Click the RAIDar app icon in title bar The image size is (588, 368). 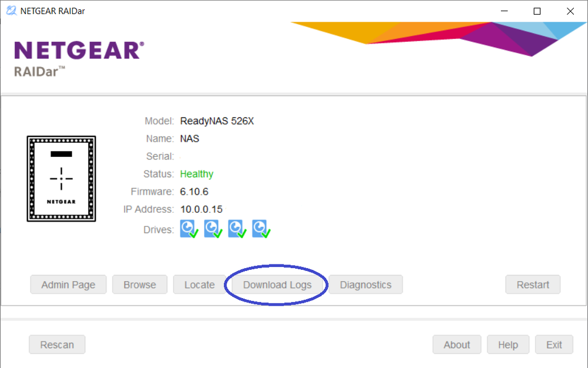(11, 11)
